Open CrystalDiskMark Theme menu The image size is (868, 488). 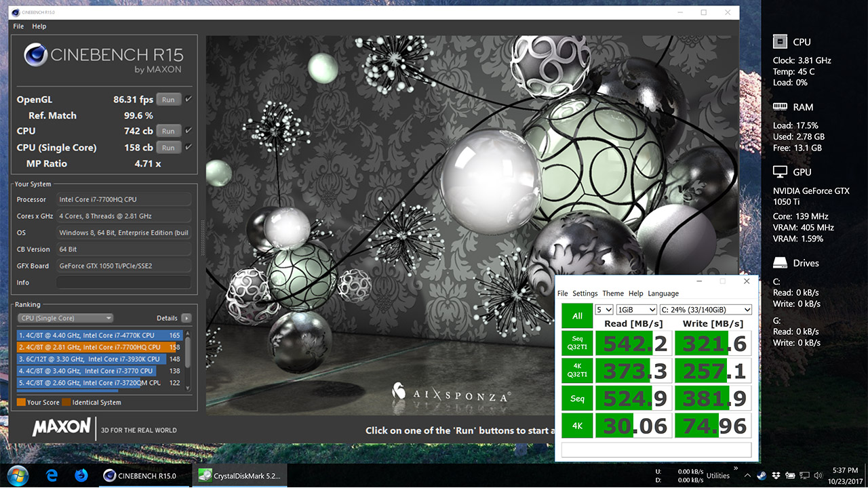[613, 293]
